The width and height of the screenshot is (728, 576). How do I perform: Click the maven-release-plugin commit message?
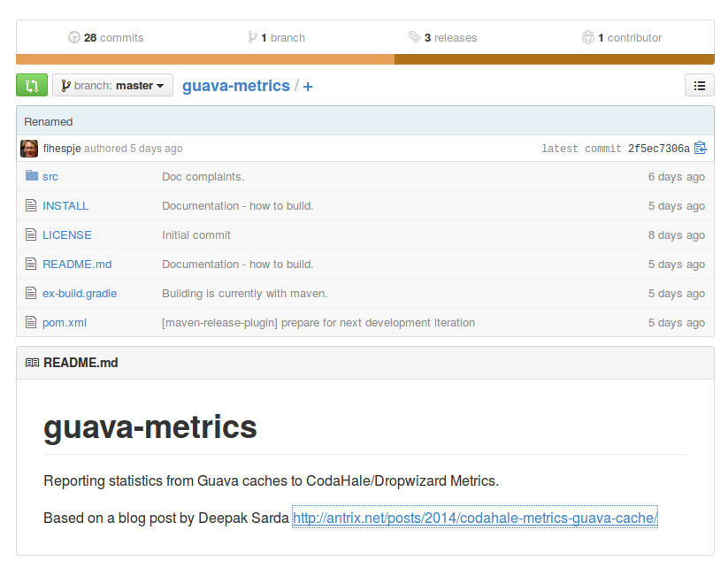pos(318,323)
